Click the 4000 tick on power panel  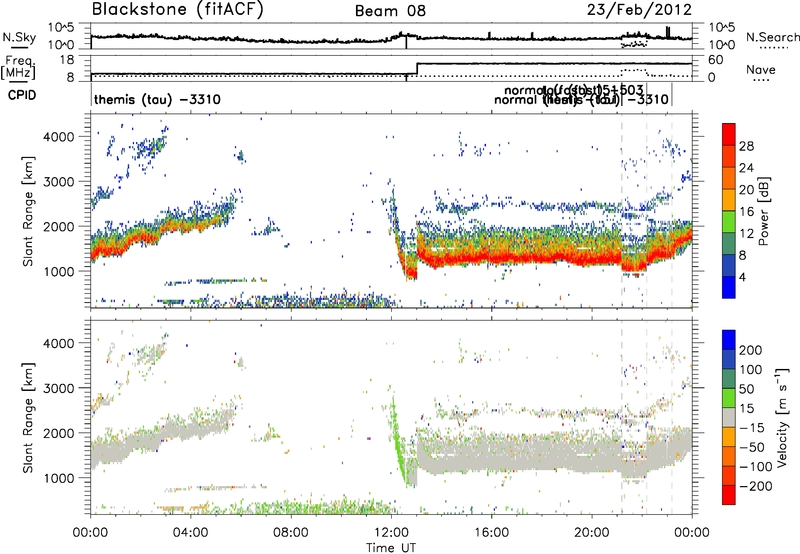59,137
